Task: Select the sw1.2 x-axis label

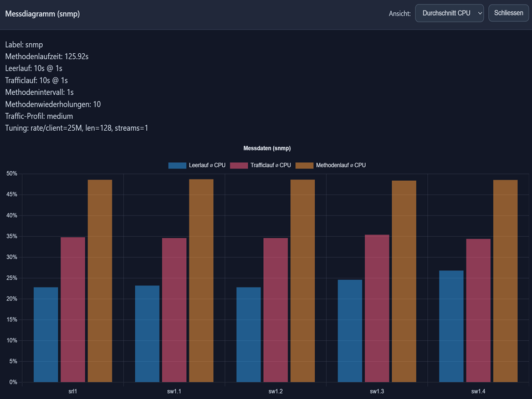Action: click(x=275, y=391)
